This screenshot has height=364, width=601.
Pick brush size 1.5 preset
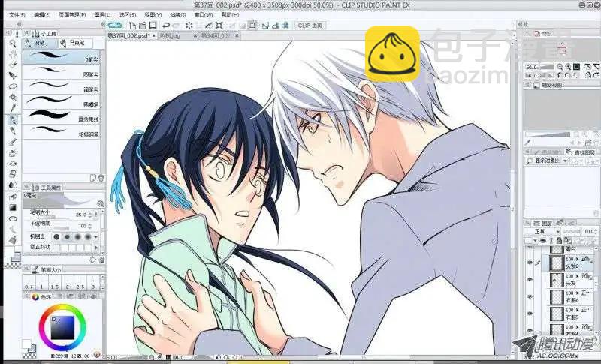click(54, 283)
